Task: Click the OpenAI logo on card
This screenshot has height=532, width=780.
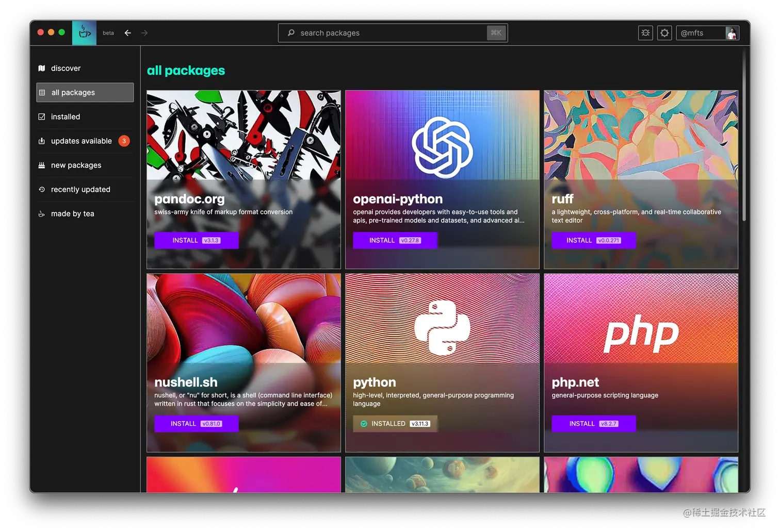Action: (x=442, y=147)
